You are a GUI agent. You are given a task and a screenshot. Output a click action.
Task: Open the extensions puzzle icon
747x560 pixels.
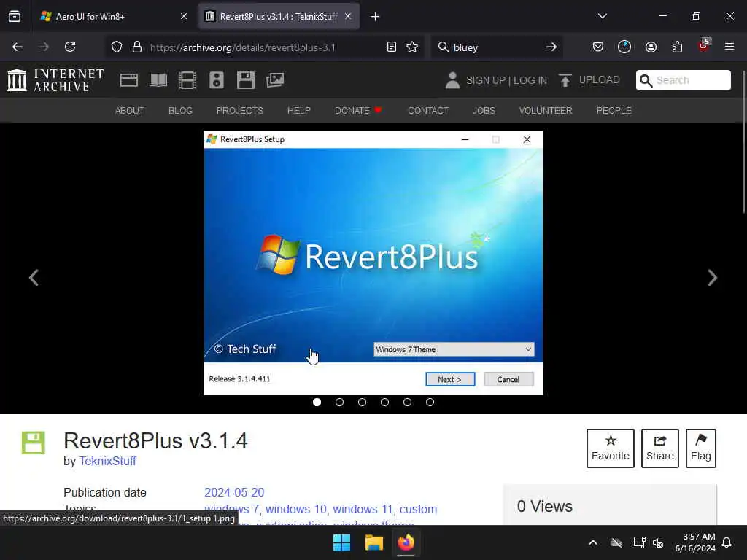(677, 47)
